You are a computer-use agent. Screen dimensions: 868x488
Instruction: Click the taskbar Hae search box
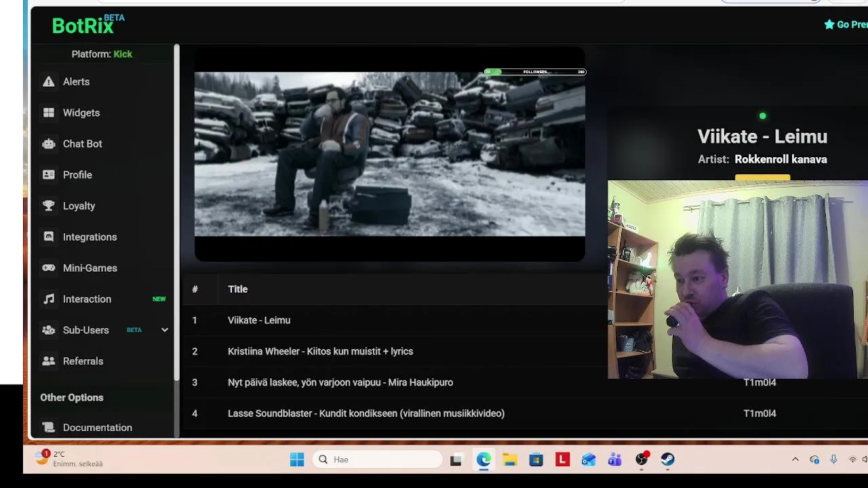coord(378,460)
